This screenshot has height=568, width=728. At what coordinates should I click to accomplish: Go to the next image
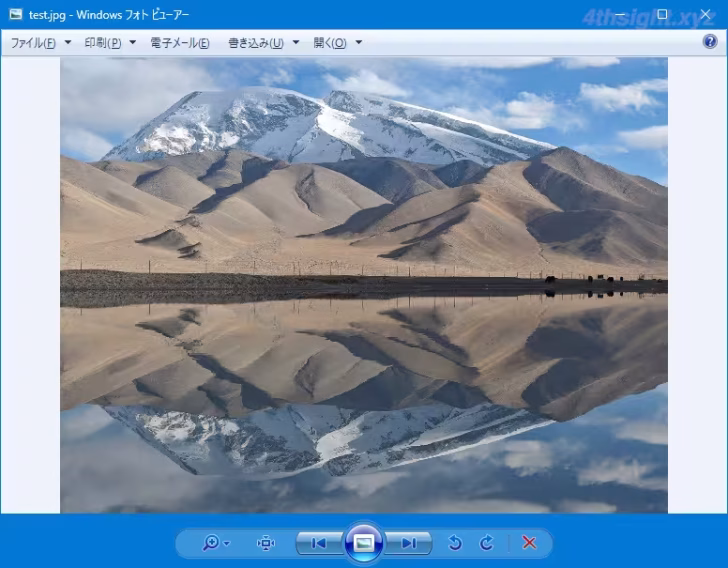(409, 543)
